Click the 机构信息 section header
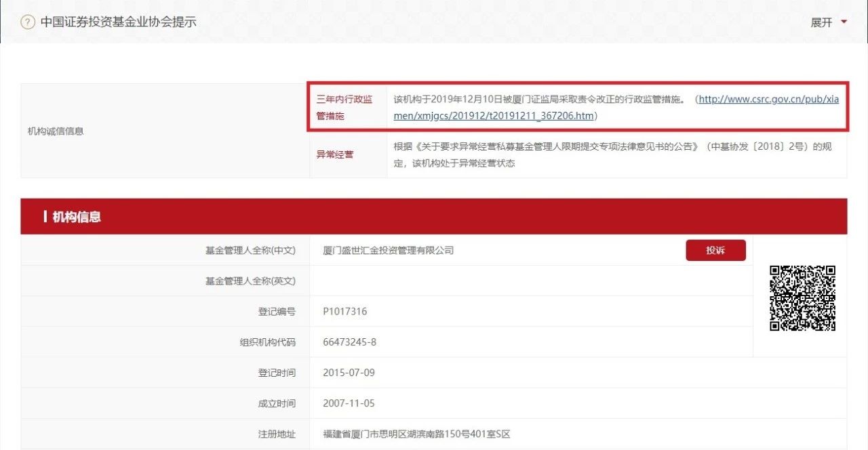 tap(434, 217)
